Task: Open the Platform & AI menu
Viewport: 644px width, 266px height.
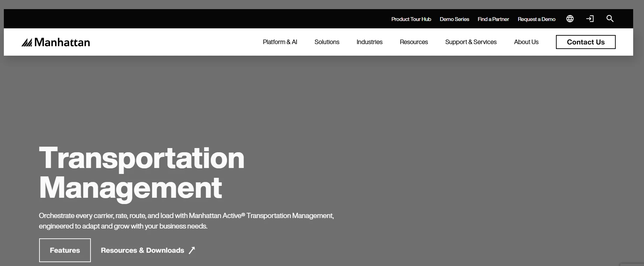Action: (x=280, y=42)
